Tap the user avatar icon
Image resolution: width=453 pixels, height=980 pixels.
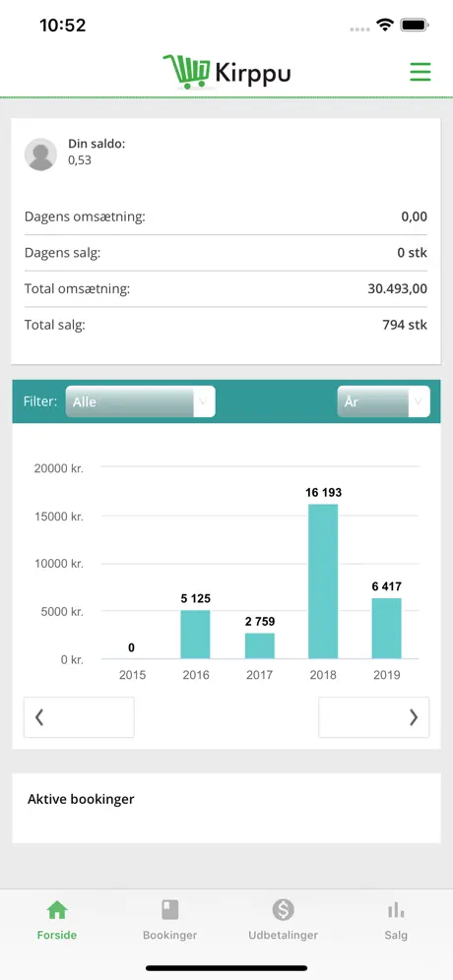click(40, 154)
